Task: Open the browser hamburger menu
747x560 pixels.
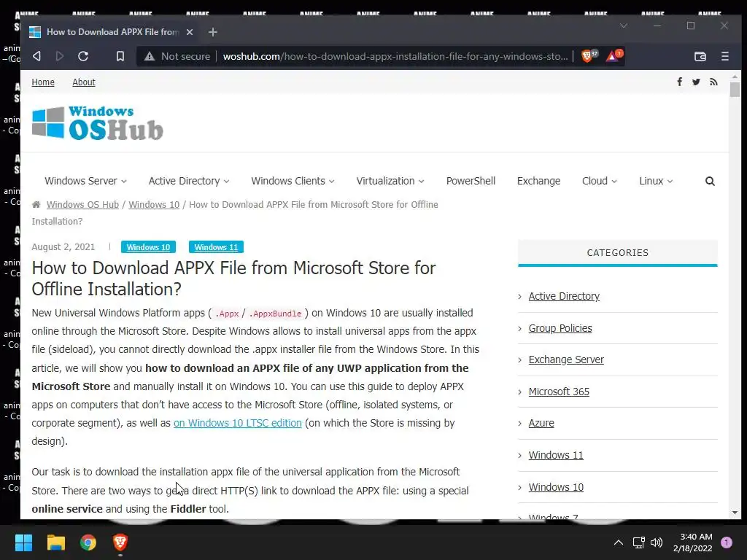Action: point(725,56)
